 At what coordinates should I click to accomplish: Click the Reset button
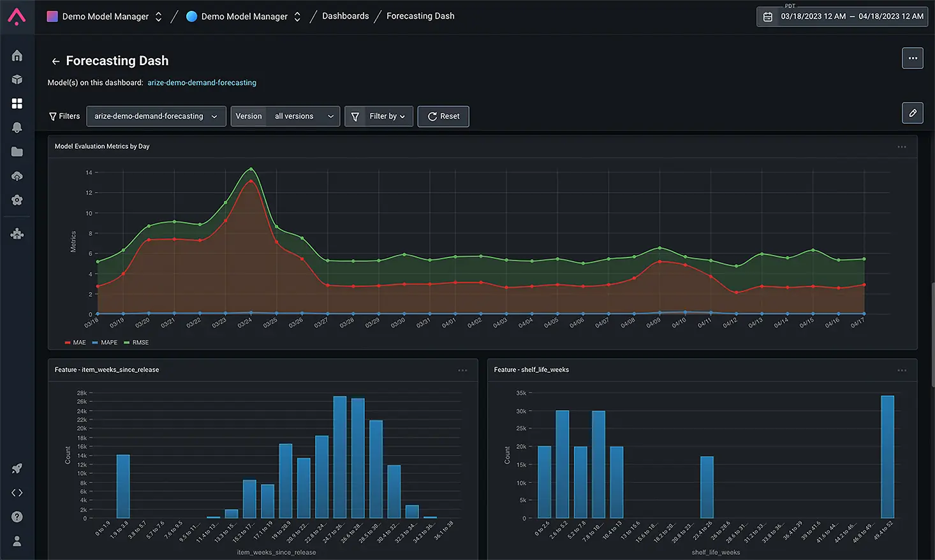coord(443,117)
